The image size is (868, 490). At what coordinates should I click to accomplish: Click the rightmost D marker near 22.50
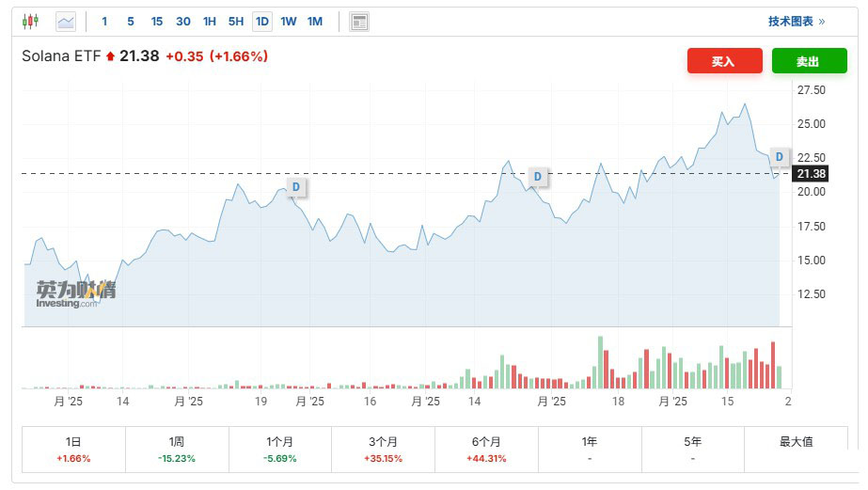pos(780,157)
